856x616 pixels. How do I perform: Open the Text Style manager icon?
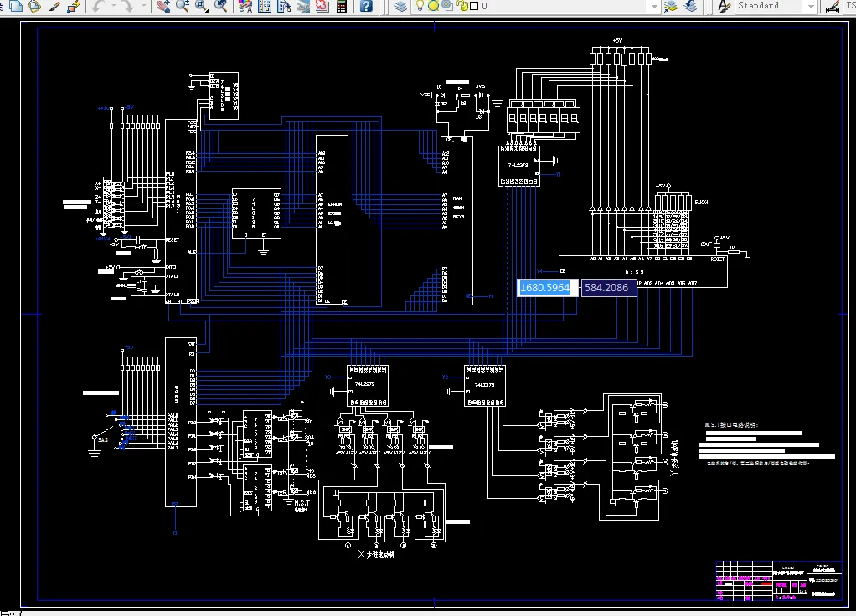pyautogui.click(x=724, y=6)
